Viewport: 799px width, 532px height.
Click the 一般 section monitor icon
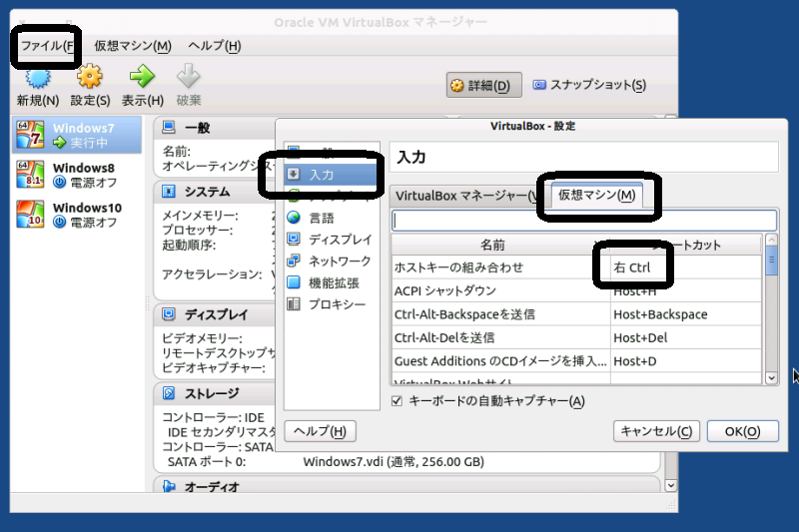pyautogui.click(x=169, y=128)
